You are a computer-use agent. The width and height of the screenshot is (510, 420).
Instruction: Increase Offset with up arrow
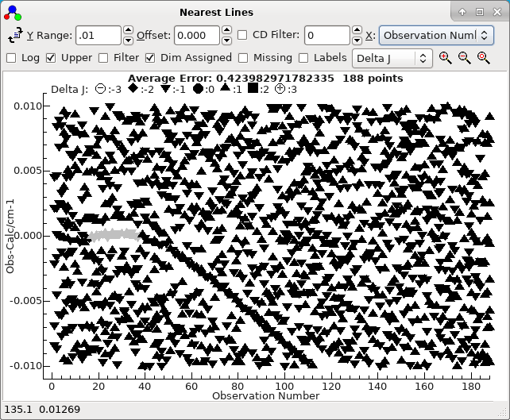click(226, 30)
